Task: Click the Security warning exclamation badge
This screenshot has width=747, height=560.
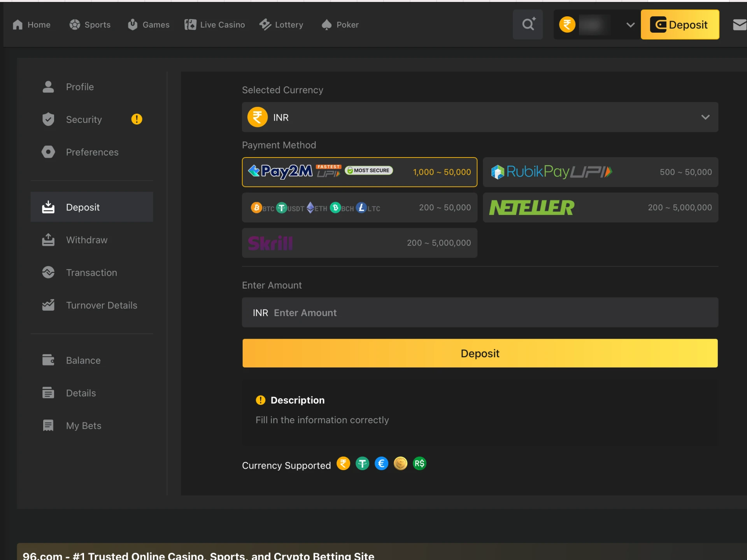Action: point(137,119)
